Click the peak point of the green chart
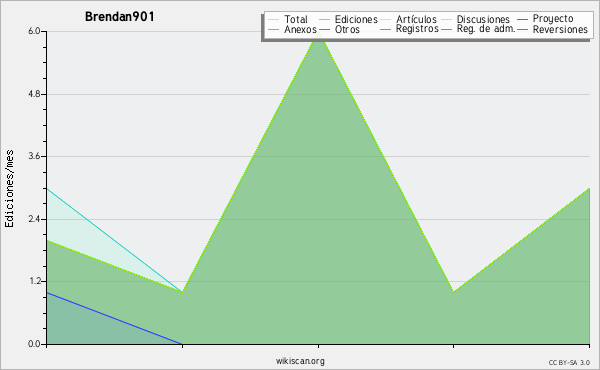Screen dimensions: 600x370 [318, 33]
